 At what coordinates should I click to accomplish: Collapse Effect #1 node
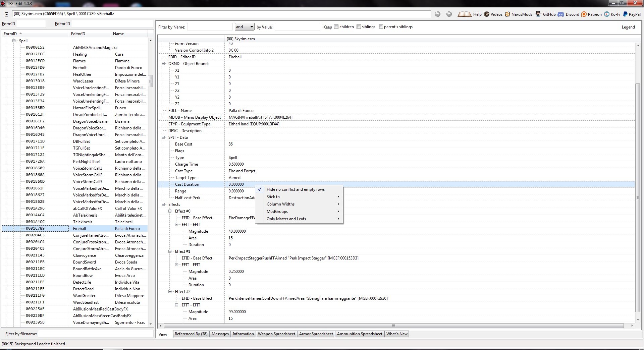pos(170,251)
